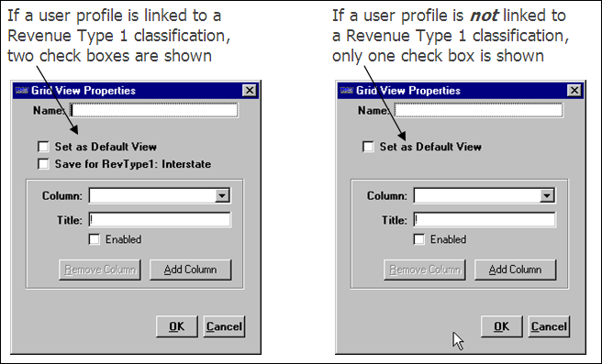Click Remove Column in left dialog
This screenshot has height=364, width=602.
[x=100, y=270]
